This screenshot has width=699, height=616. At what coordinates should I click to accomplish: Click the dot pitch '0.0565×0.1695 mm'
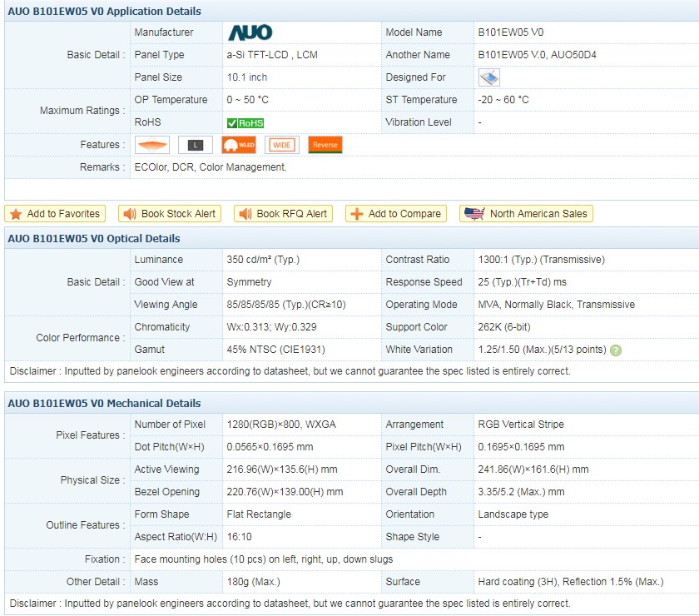tap(270, 447)
